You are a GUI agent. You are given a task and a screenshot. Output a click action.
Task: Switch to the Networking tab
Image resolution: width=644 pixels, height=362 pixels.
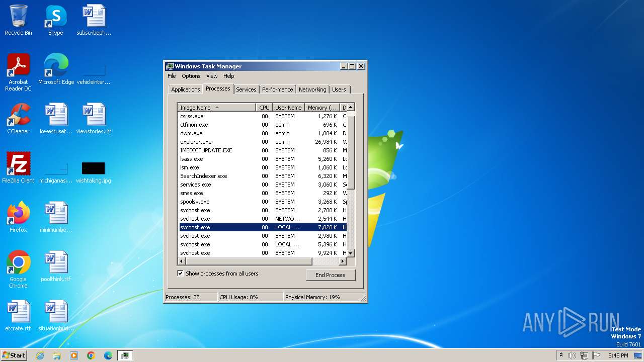click(312, 89)
